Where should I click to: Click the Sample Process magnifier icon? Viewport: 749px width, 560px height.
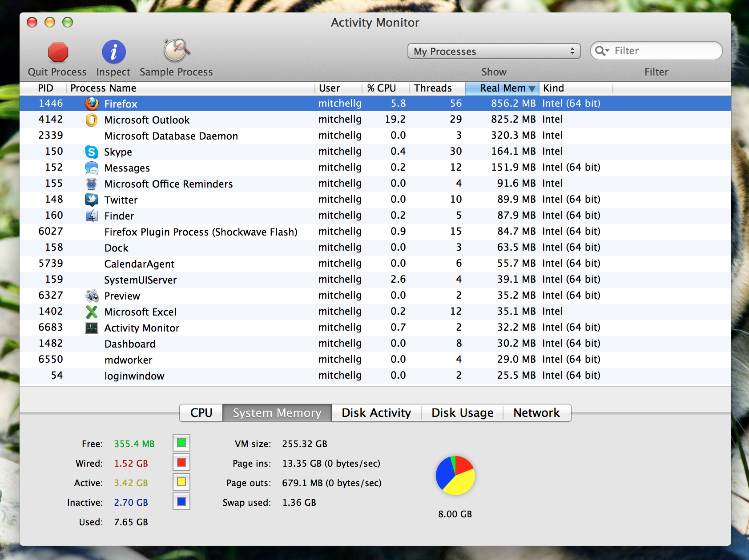(177, 50)
